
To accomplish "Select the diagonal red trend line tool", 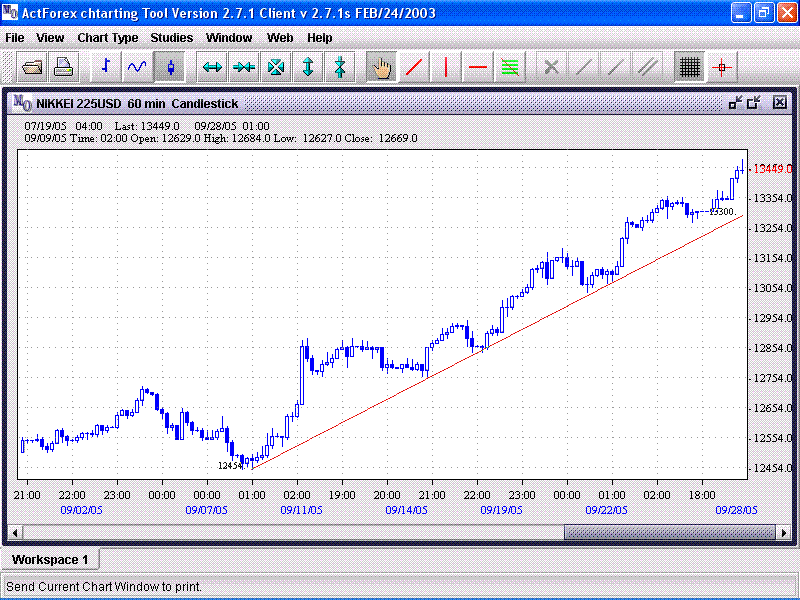I will (413, 68).
